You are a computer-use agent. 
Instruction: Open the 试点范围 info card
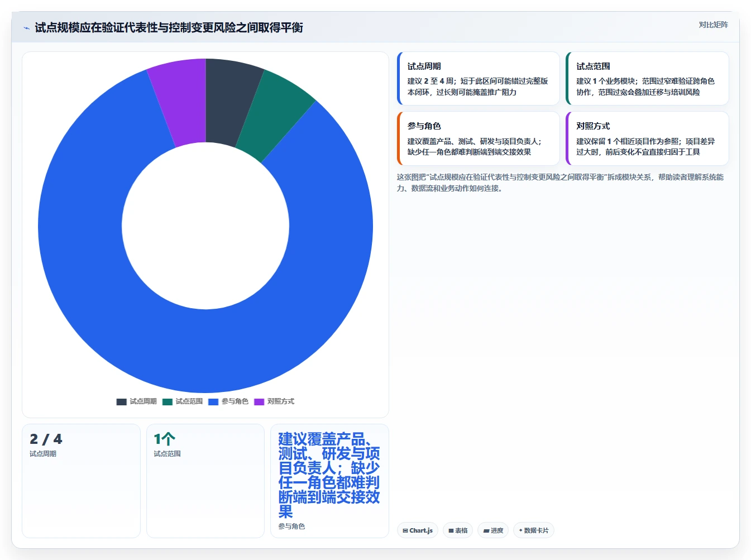647,78
